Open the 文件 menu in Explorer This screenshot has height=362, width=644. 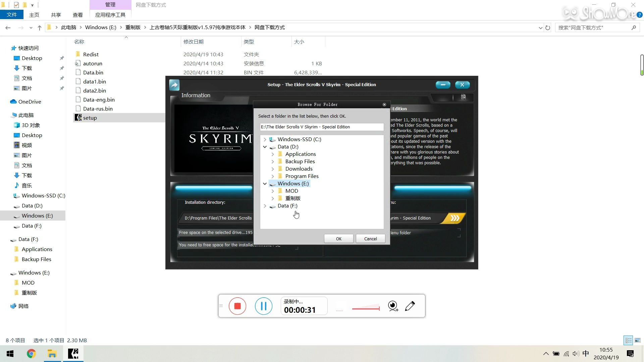[11, 15]
